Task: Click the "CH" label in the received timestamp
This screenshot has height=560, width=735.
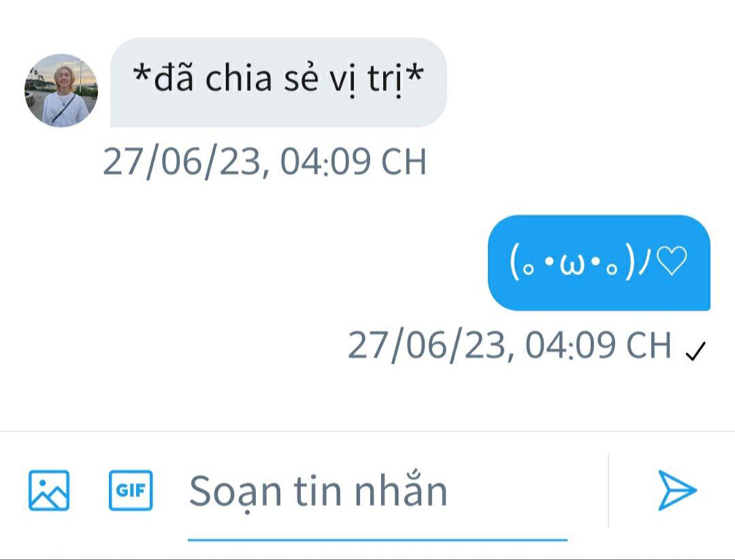Action: [x=404, y=162]
